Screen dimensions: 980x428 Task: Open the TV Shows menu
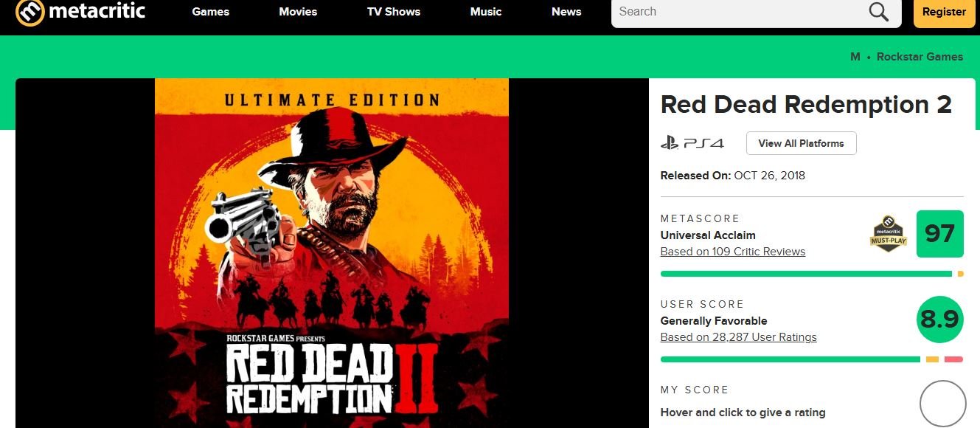(x=394, y=12)
